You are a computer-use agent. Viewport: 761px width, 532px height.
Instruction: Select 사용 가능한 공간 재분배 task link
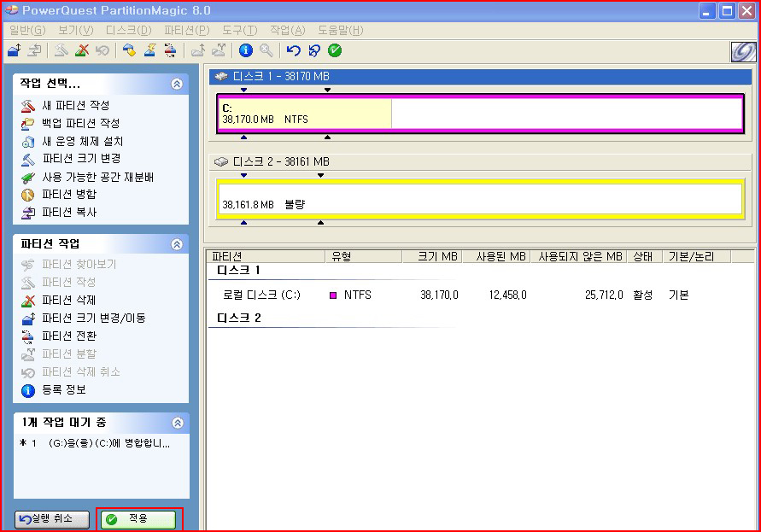coord(98,177)
